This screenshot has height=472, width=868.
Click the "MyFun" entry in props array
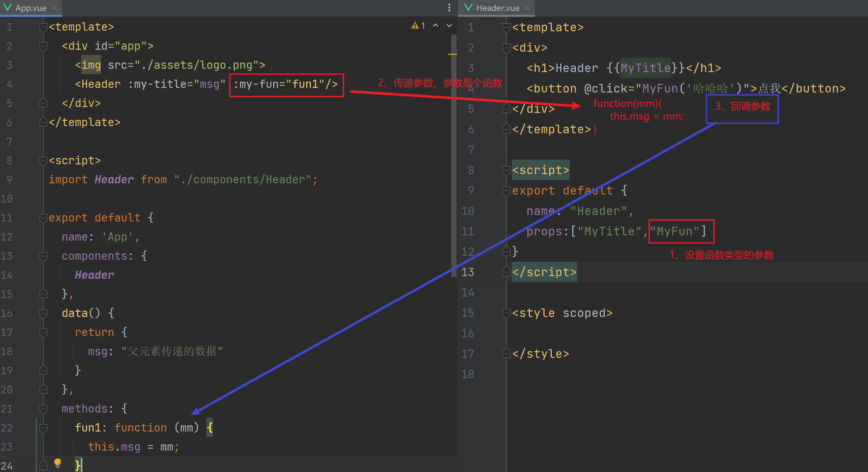coord(674,231)
